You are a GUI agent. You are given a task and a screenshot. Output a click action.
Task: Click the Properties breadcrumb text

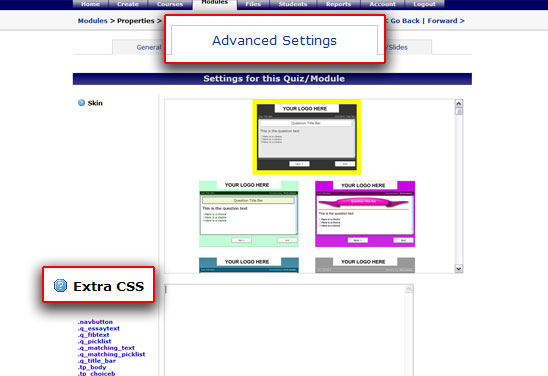pos(136,21)
